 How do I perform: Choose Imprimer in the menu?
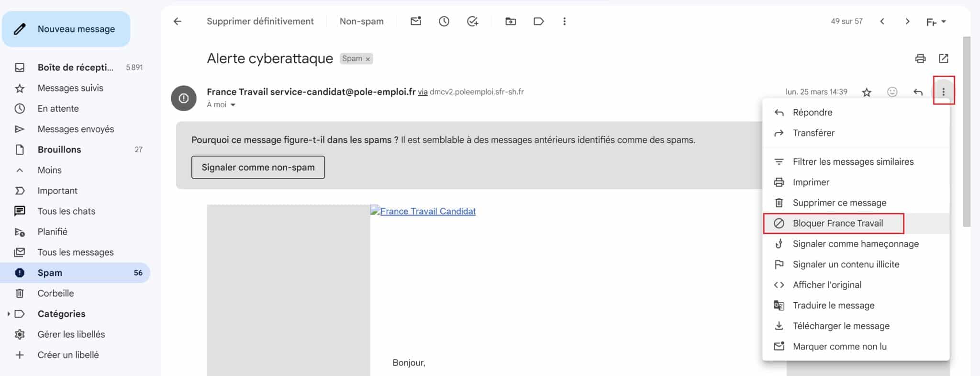856,182
